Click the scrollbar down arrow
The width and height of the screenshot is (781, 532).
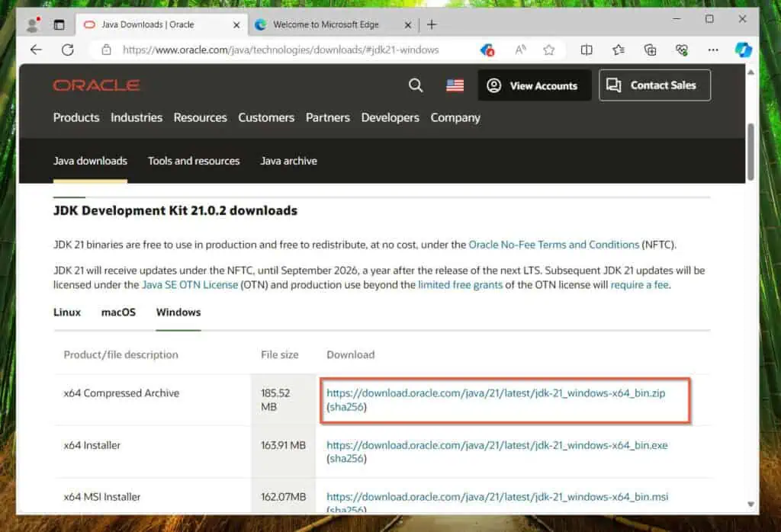click(x=750, y=505)
